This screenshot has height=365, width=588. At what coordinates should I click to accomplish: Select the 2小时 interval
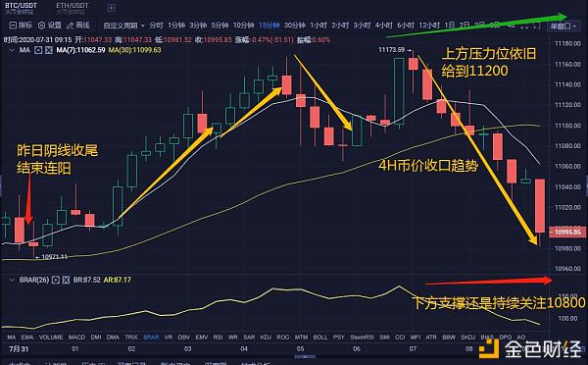click(x=340, y=26)
